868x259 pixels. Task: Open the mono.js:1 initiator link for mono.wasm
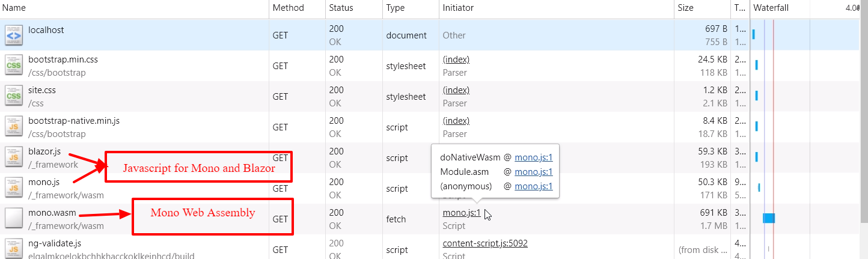(462, 213)
